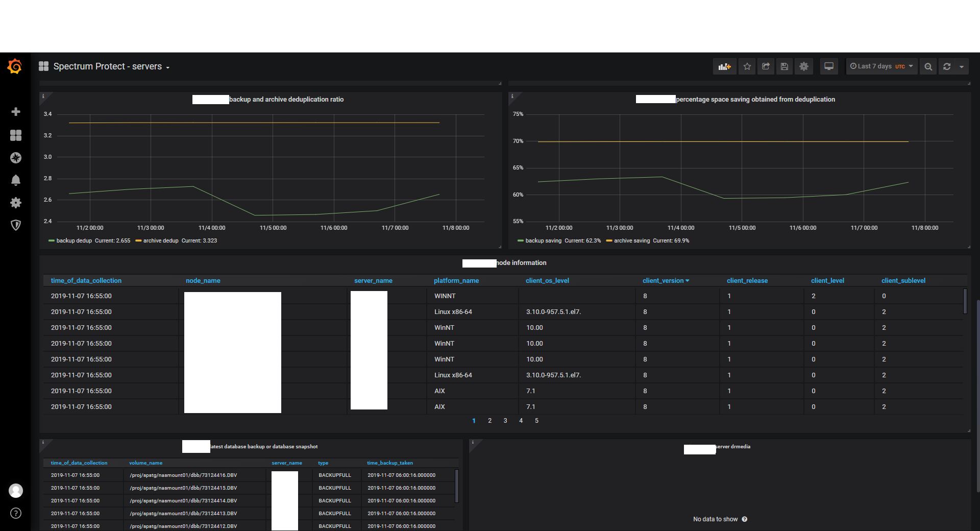Sort node table by client_sublevel
980x531 pixels.
coord(903,281)
